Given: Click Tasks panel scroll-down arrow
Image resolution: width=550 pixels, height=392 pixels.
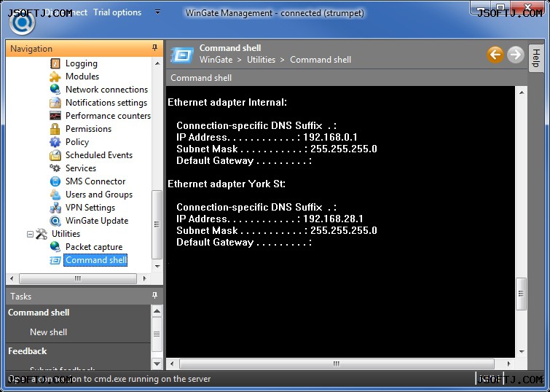Looking at the screenshot, I should click(157, 364).
